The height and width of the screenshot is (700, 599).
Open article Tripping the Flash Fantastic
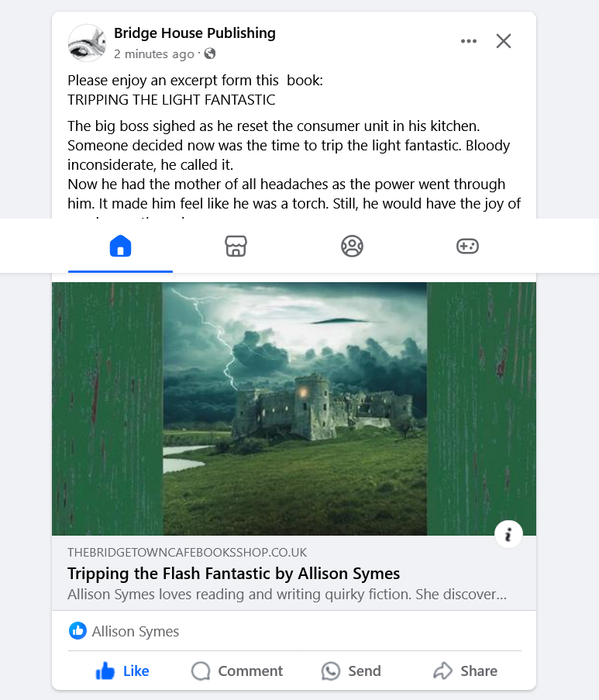click(233, 574)
